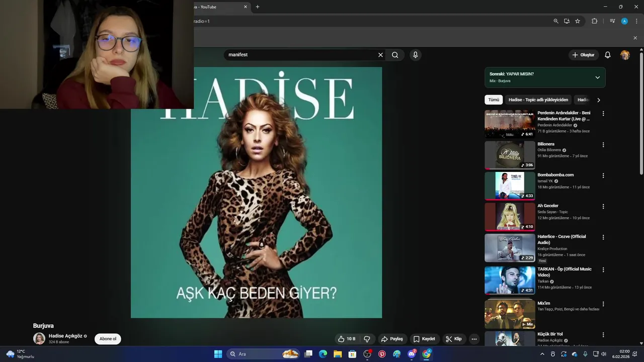Click the Oluştur create button
Viewport: 644px width, 362px height.
583,55
